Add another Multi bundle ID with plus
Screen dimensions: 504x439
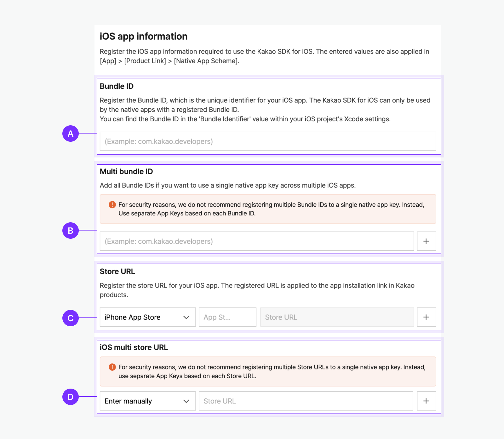click(426, 241)
